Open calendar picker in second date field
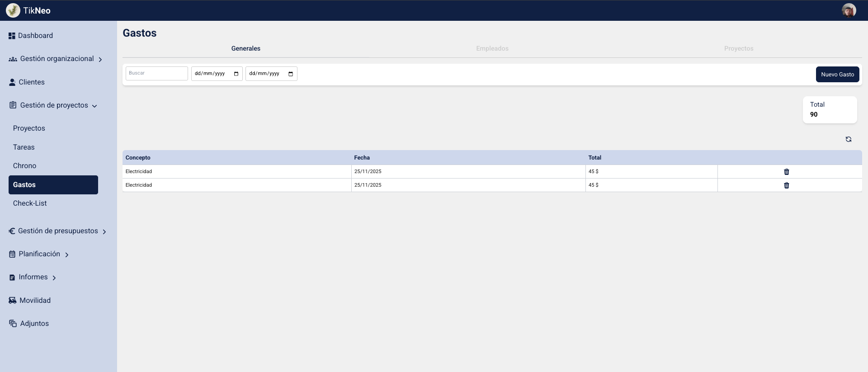Screen dimensions: 868x372 pyautogui.click(x=290, y=74)
